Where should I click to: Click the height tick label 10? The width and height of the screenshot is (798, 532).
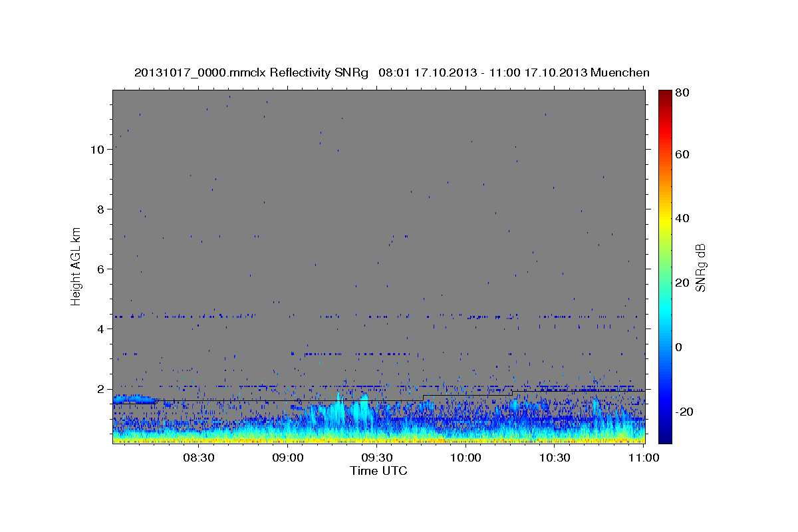click(x=97, y=150)
